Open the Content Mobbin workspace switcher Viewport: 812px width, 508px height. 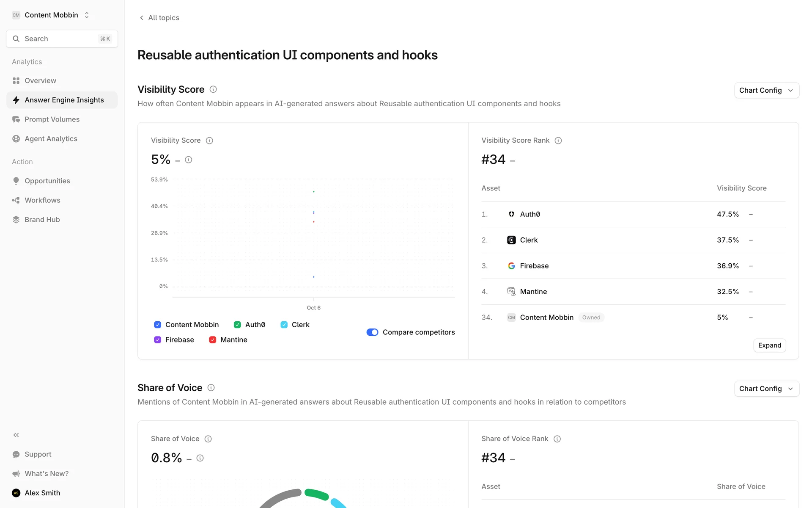point(51,15)
